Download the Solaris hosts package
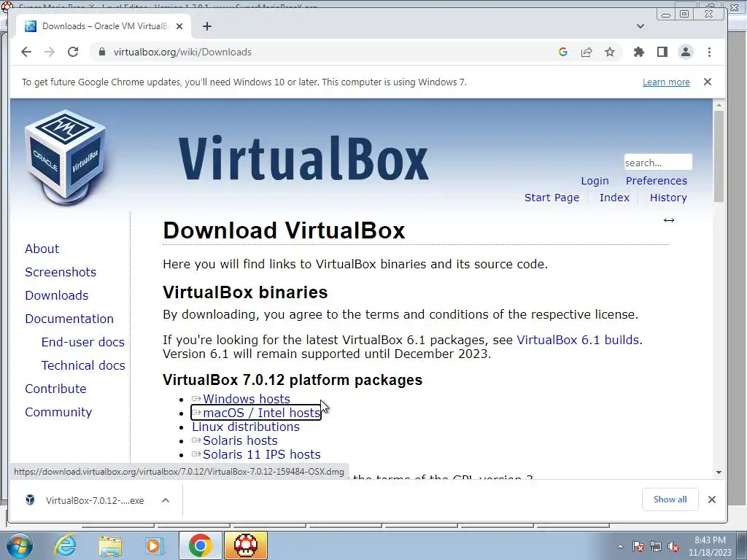Image resolution: width=747 pixels, height=560 pixels. click(240, 440)
